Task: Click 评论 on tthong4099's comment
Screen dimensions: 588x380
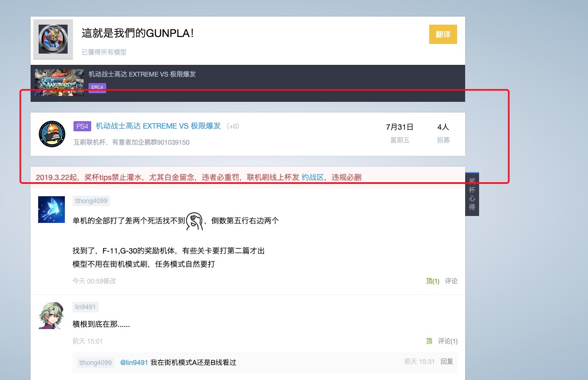Action: tap(451, 281)
